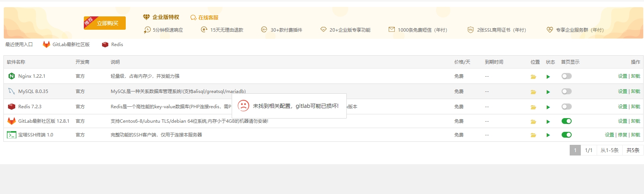Go to page 1 in pagination
The height and width of the screenshot is (194, 644).
pyautogui.click(x=575, y=150)
